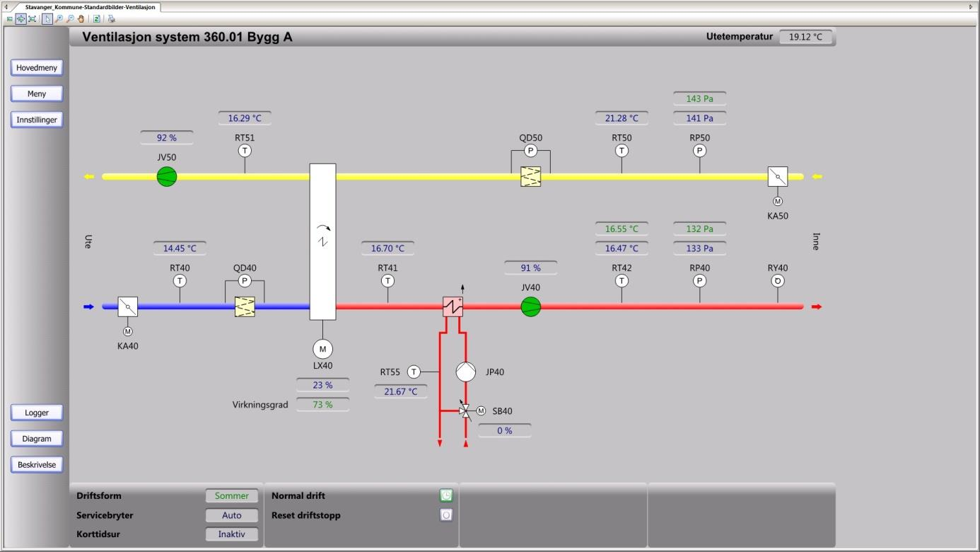Click the 21.28 °C reading above RT50
The width and height of the screenshot is (980, 552).
point(622,118)
